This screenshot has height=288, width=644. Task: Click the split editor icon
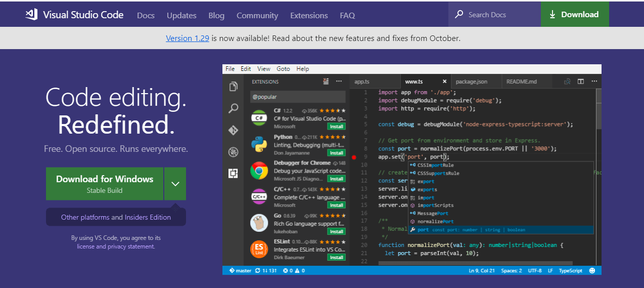click(x=581, y=81)
